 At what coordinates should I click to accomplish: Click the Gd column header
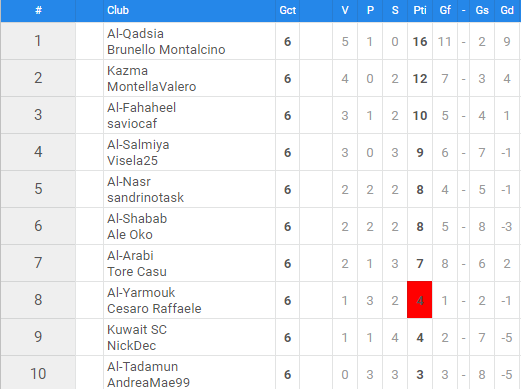pos(507,10)
